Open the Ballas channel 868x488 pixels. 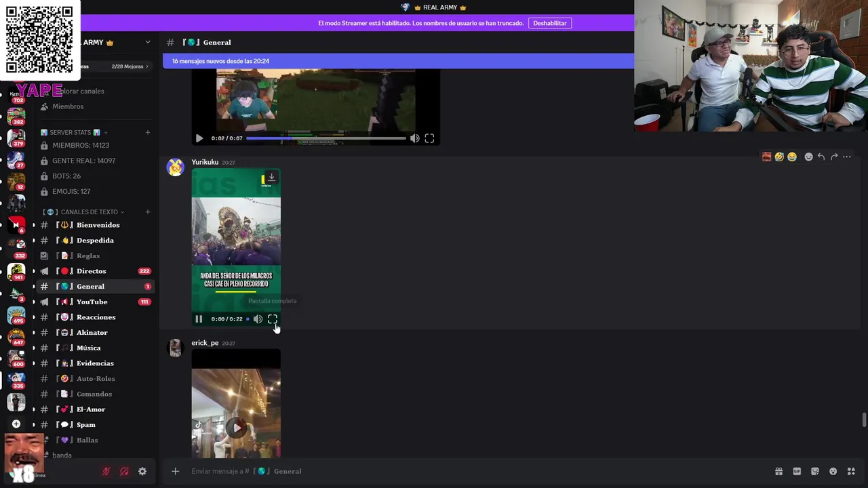(95, 440)
